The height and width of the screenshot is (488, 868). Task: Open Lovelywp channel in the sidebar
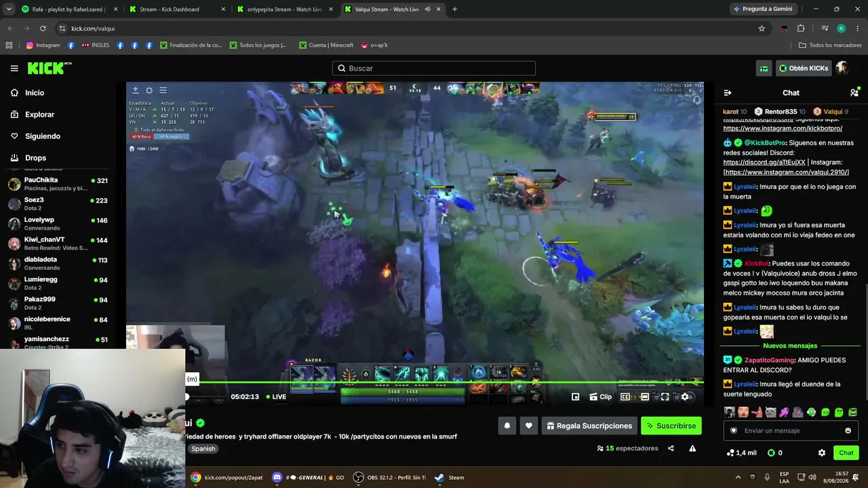pos(58,224)
